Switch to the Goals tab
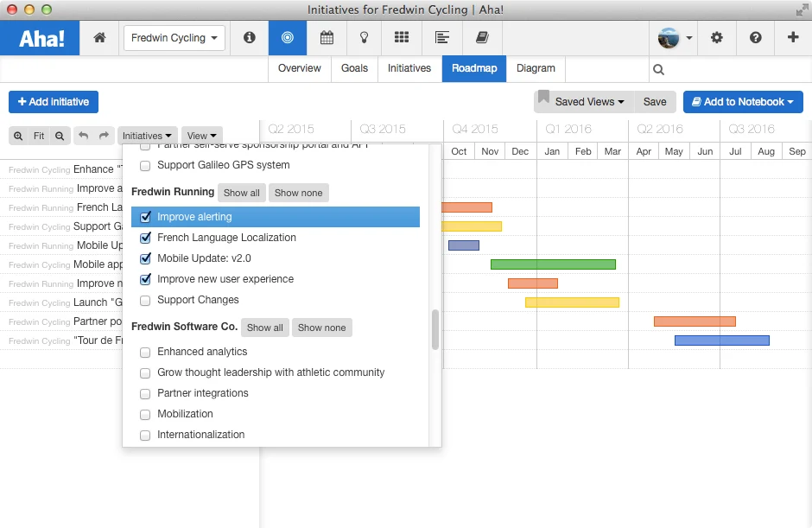812x528 pixels. coord(354,68)
